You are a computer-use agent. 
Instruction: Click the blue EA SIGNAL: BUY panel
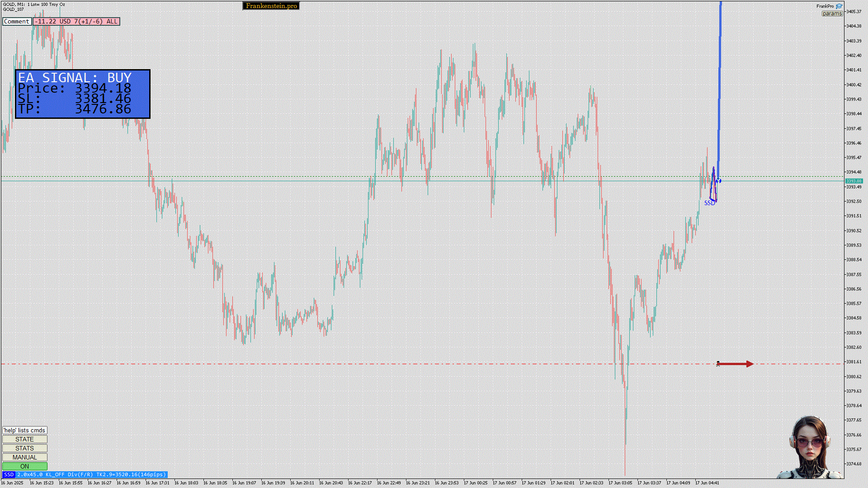tap(83, 94)
